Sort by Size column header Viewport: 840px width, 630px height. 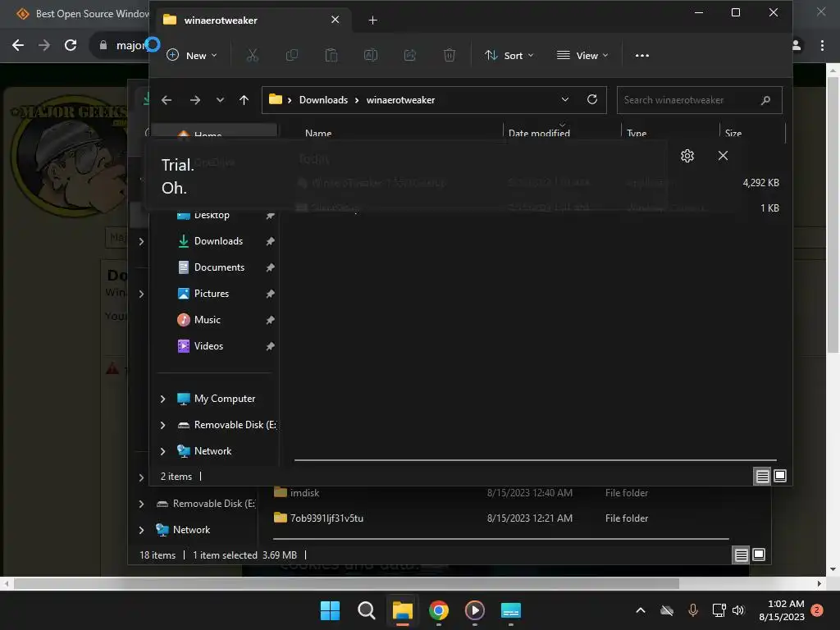733,134
